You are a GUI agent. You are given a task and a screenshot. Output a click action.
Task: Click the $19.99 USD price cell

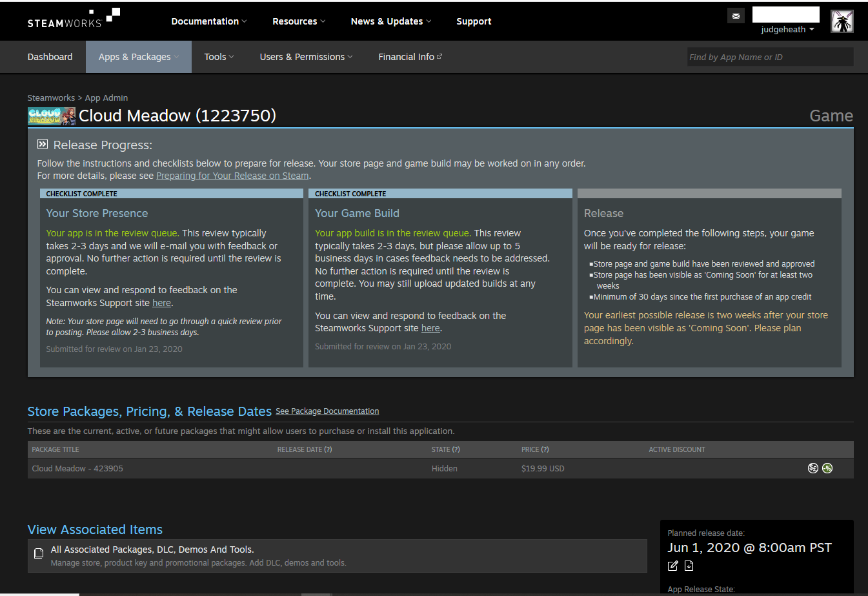tap(543, 469)
